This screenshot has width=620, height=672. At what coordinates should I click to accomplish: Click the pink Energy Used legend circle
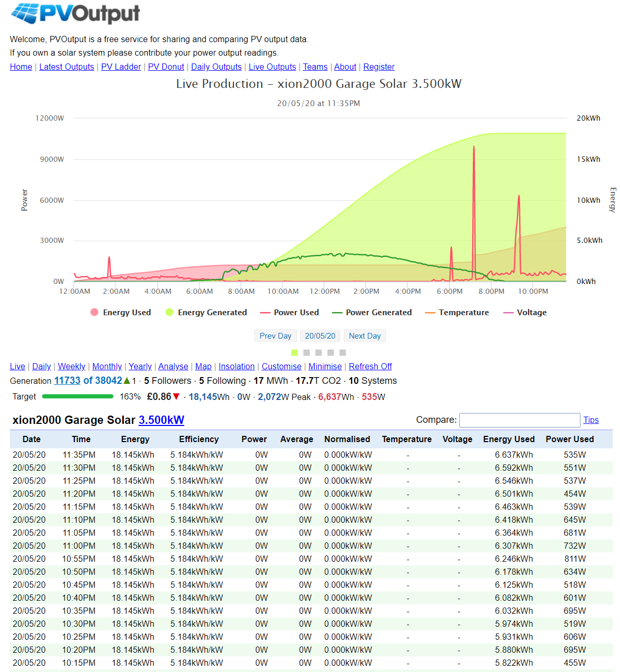coord(94,312)
